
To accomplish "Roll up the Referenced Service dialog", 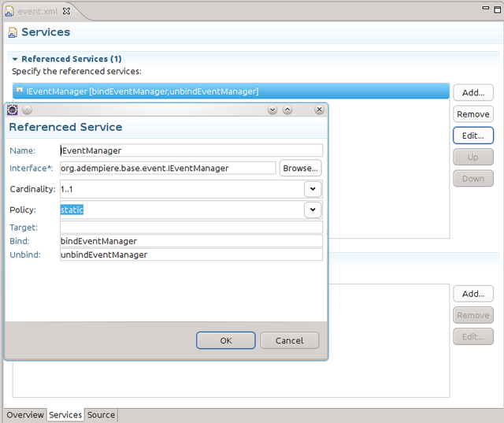I will [287, 110].
